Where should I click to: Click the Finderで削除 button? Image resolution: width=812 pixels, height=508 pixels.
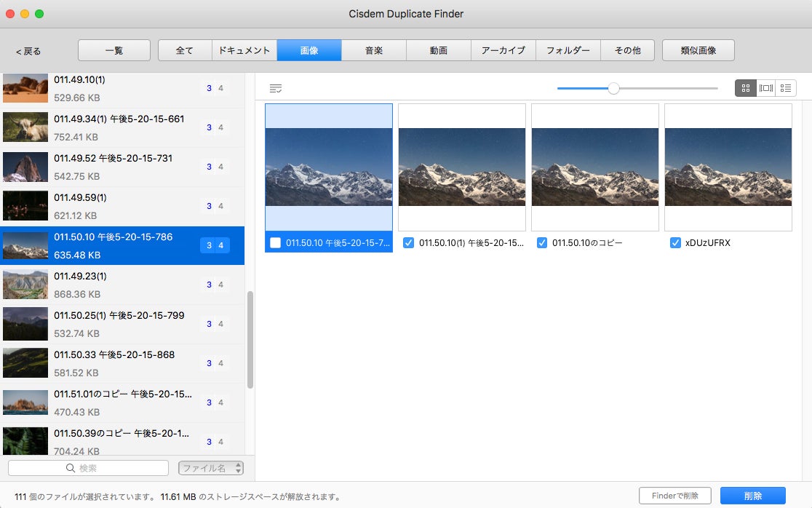click(674, 496)
